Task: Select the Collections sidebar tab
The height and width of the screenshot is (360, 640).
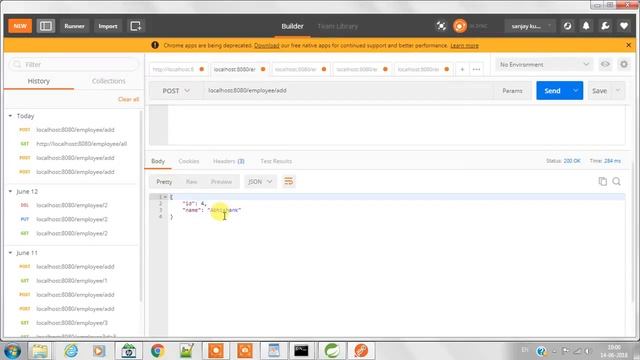Action: tap(109, 81)
